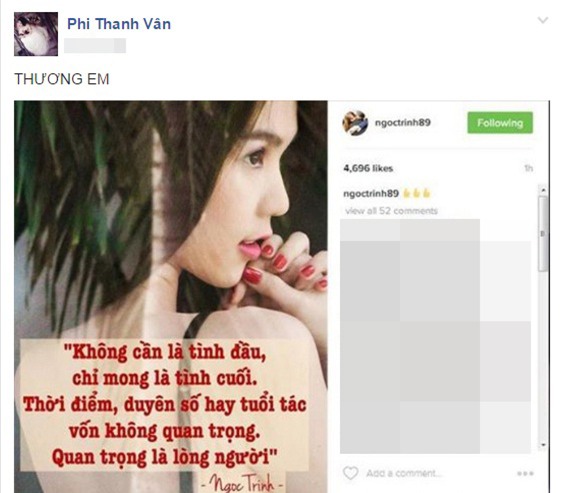Click ngoctrinh89 avatar picture

[355, 123]
